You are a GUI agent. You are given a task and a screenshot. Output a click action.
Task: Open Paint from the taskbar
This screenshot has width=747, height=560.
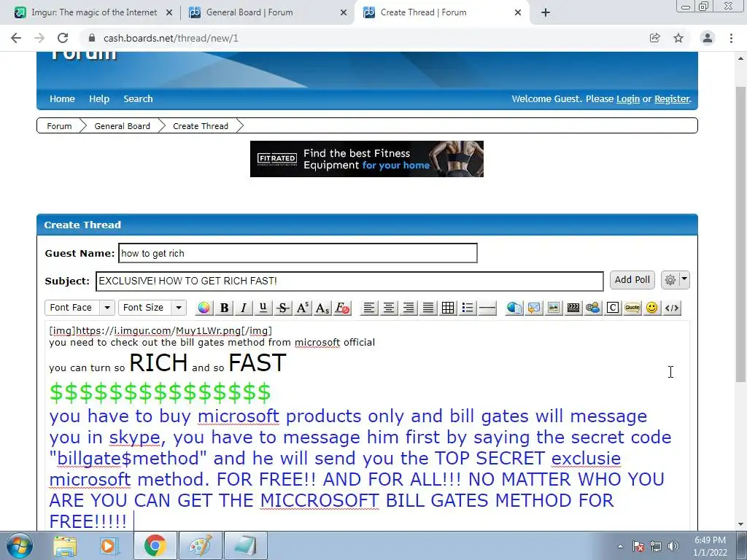pyautogui.click(x=200, y=545)
